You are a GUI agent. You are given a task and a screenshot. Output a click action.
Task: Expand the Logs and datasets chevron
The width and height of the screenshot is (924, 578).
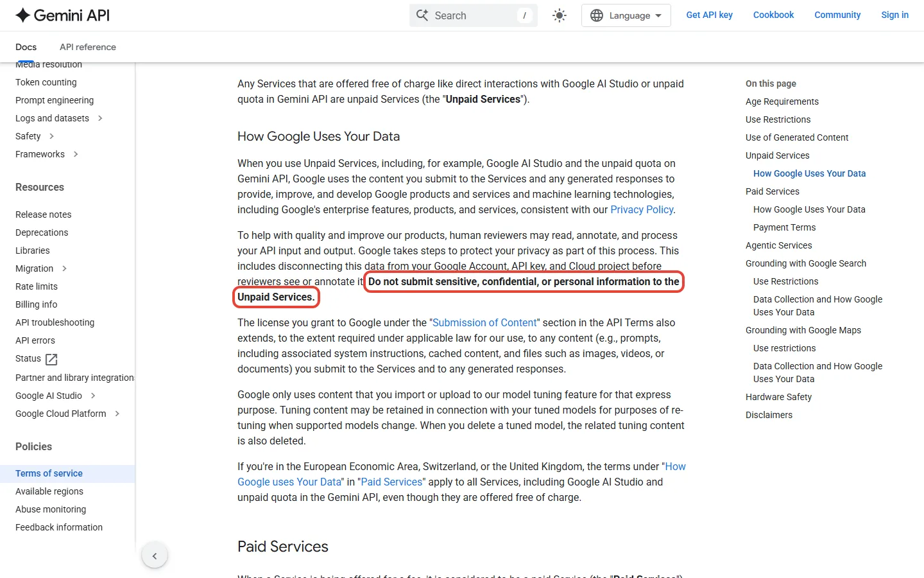pos(100,118)
